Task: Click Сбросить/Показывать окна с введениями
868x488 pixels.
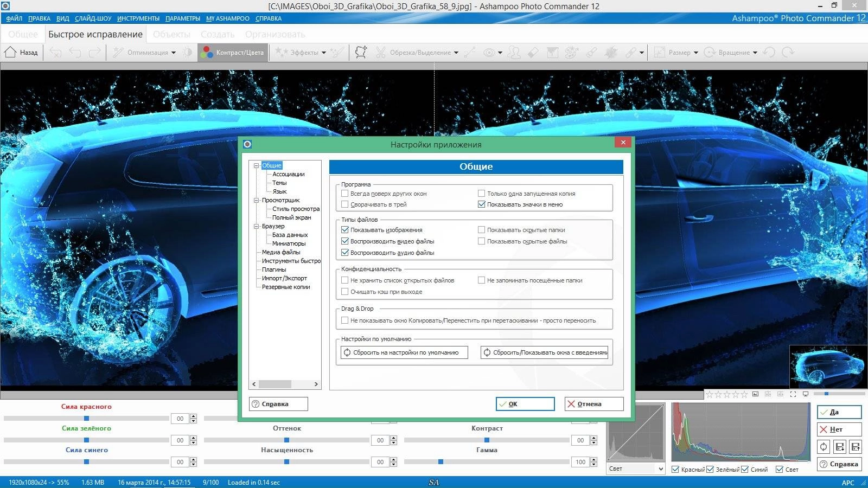Action: coord(544,352)
